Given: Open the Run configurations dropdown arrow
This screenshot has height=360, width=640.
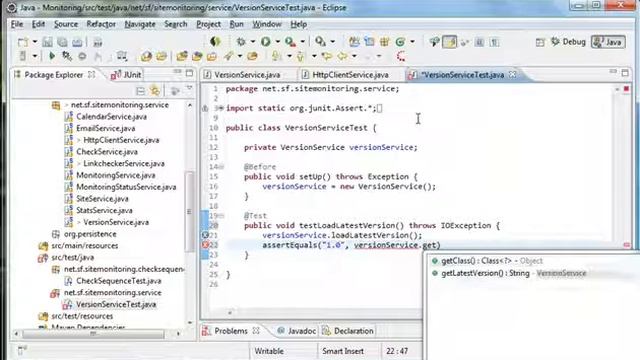Looking at the screenshot, I should (x=277, y=42).
